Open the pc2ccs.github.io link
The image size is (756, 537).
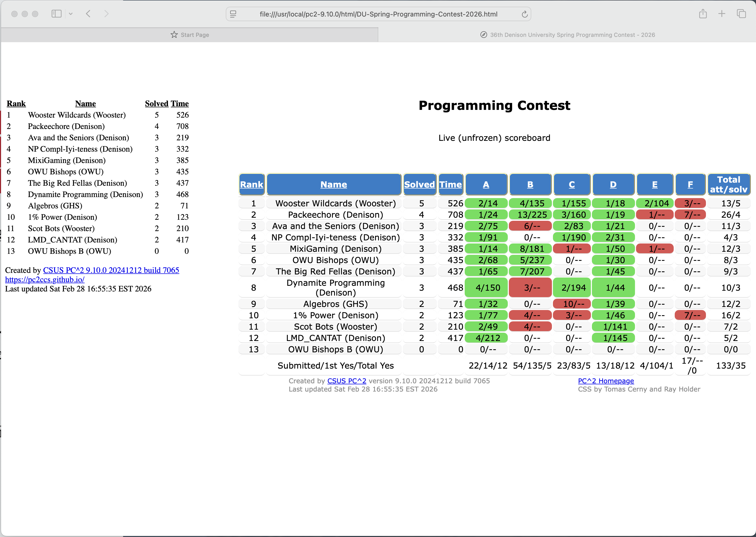click(45, 279)
